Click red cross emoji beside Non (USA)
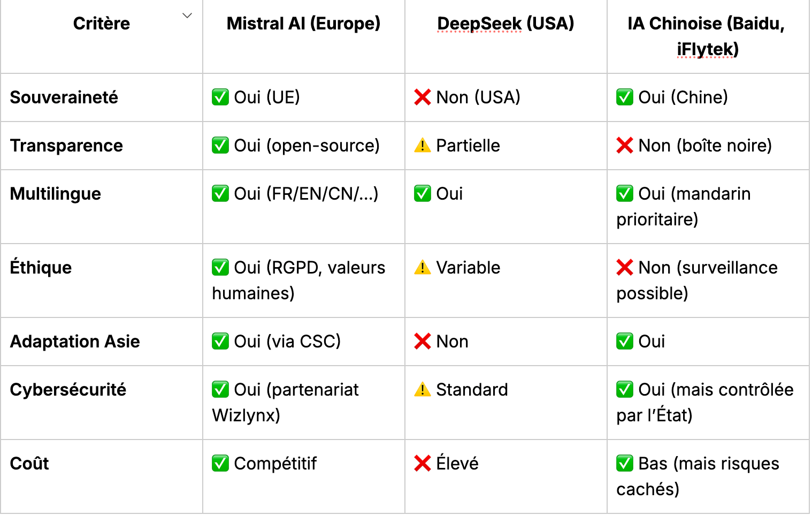 (x=423, y=97)
